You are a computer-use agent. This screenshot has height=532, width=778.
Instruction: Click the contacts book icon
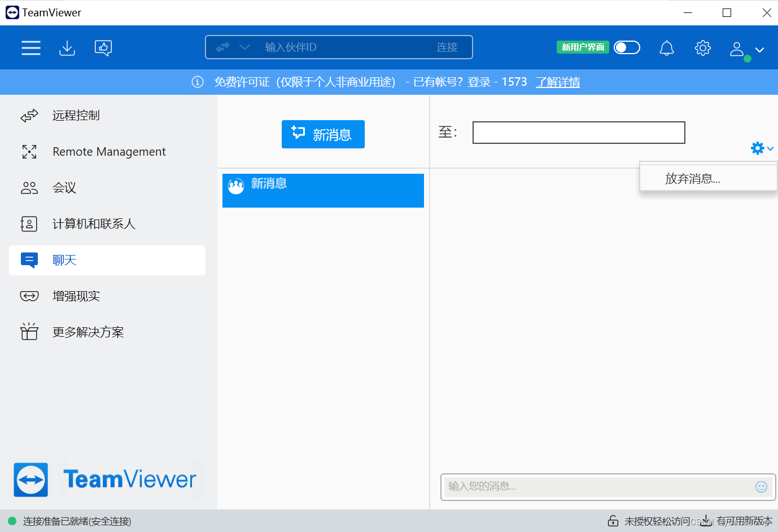(x=29, y=224)
